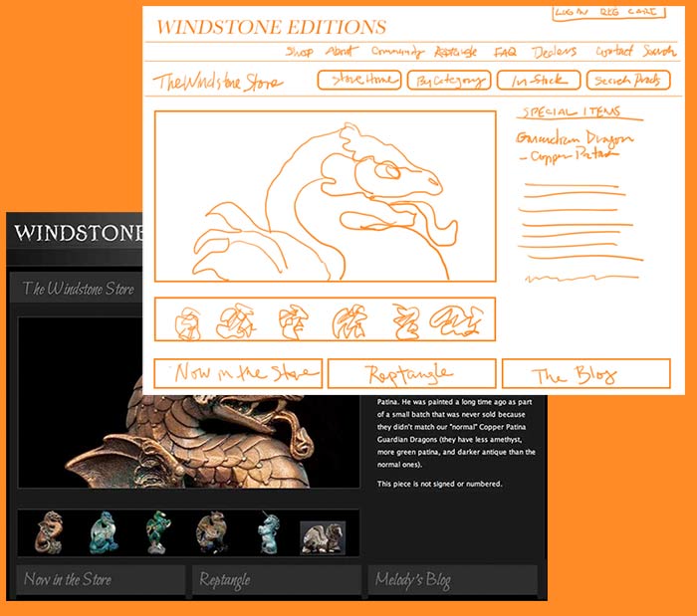Viewport: 697px width, 616px height.
Task: Open FAQ in sketched navigation menu
Action: [x=506, y=53]
